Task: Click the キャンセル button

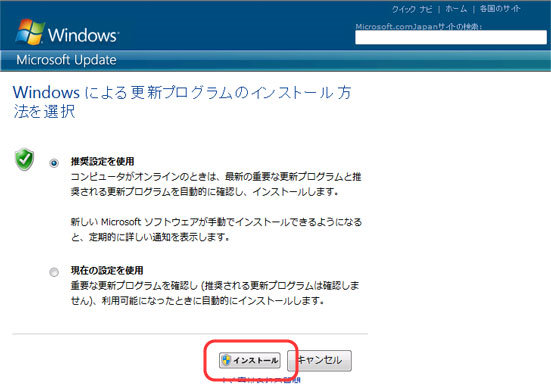Action: pyautogui.click(x=319, y=360)
